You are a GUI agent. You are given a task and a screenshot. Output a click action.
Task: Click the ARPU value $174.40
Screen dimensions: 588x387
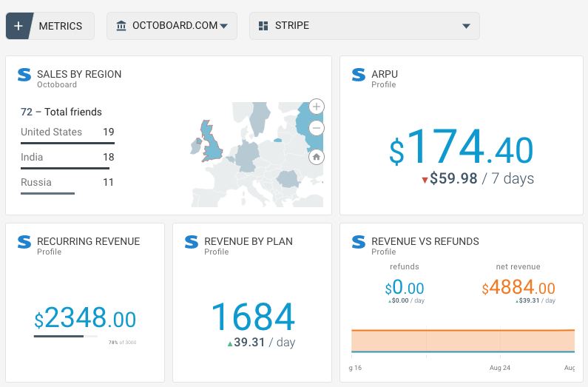coord(462,147)
